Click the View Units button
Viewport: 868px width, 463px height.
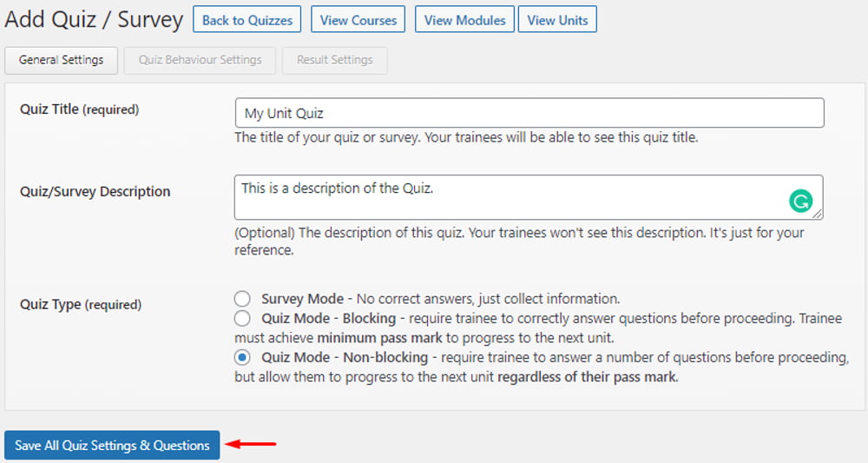click(556, 20)
